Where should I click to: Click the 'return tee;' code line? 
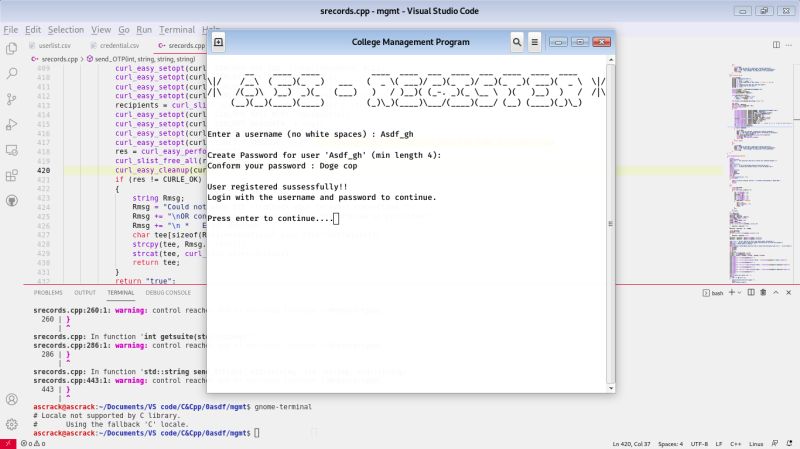pos(156,262)
